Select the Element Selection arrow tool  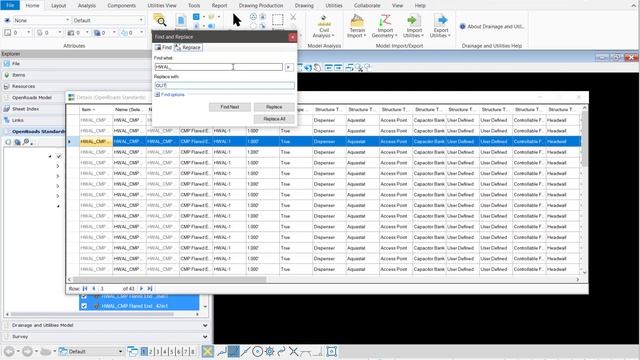click(x=237, y=20)
